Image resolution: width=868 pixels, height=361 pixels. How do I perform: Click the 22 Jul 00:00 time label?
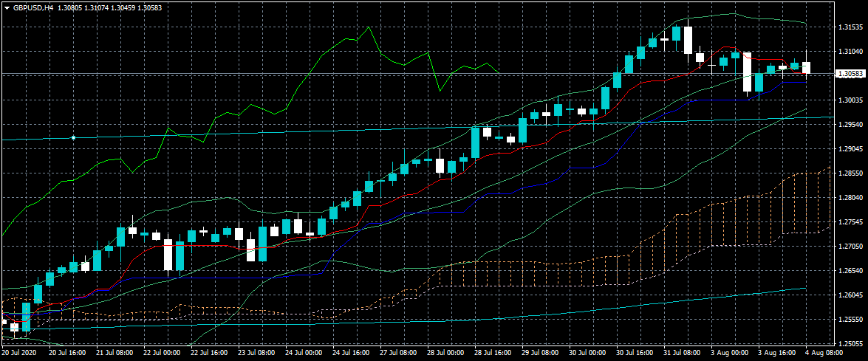click(162, 351)
